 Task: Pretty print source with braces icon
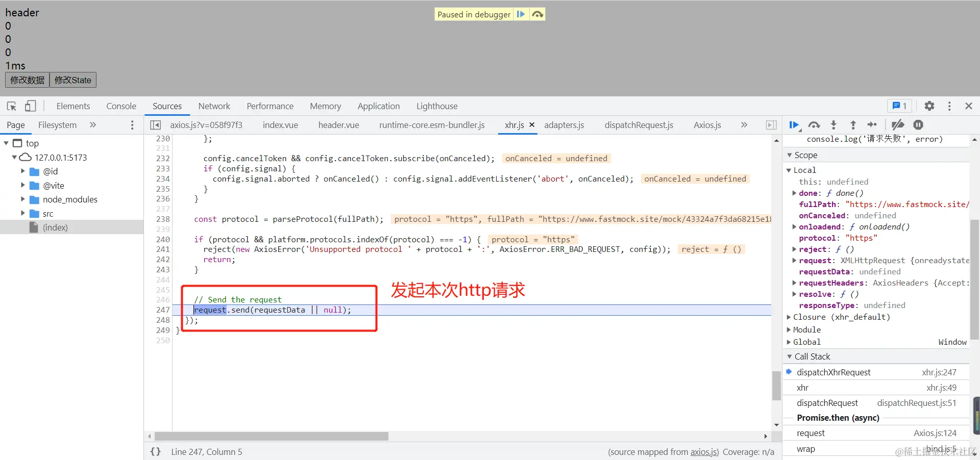pos(156,451)
